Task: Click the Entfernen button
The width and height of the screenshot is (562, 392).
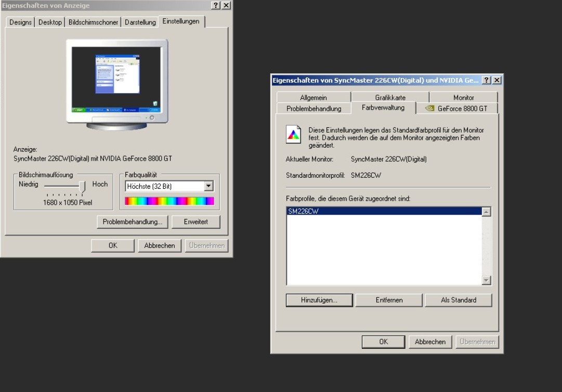Action: (x=389, y=300)
